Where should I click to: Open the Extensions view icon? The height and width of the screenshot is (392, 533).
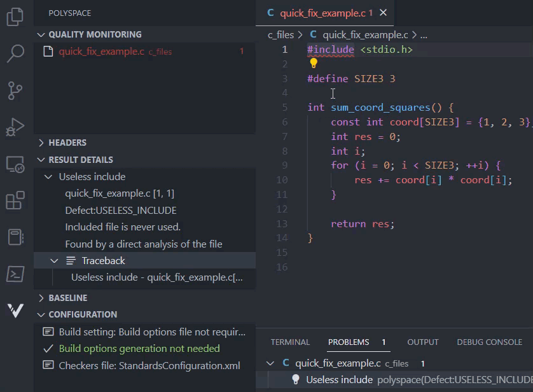[x=15, y=200]
